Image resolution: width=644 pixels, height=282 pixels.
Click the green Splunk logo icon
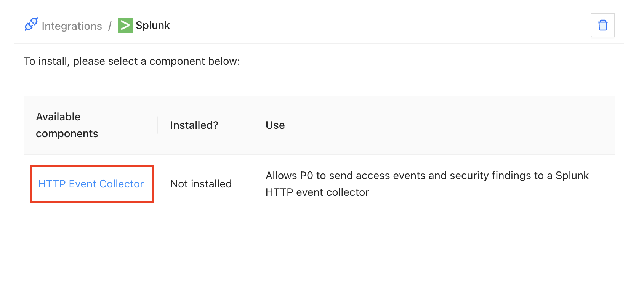(125, 25)
